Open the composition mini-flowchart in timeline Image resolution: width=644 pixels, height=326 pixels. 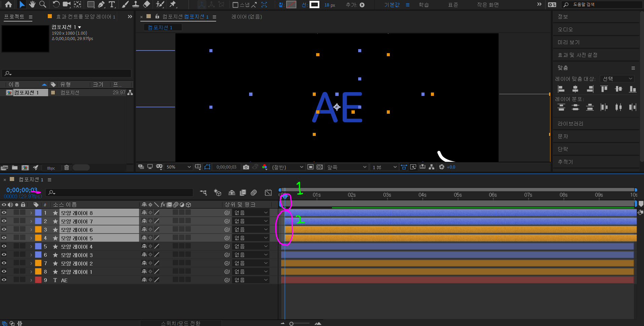coord(203,192)
